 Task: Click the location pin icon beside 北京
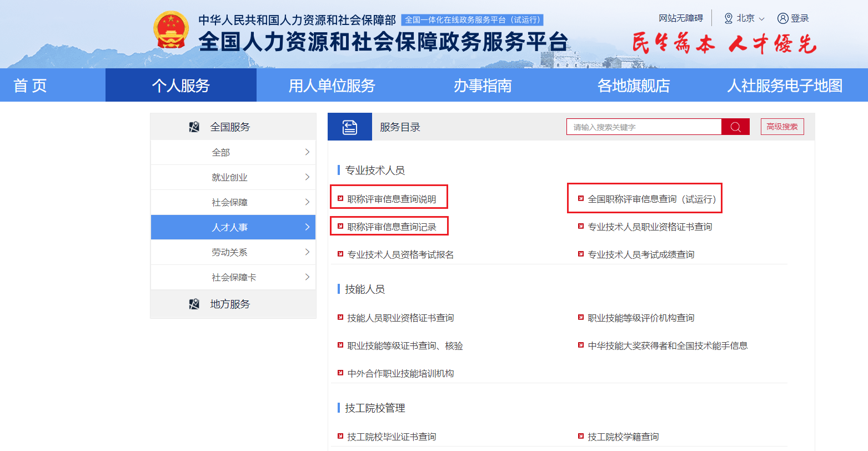(x=729, y=18)
